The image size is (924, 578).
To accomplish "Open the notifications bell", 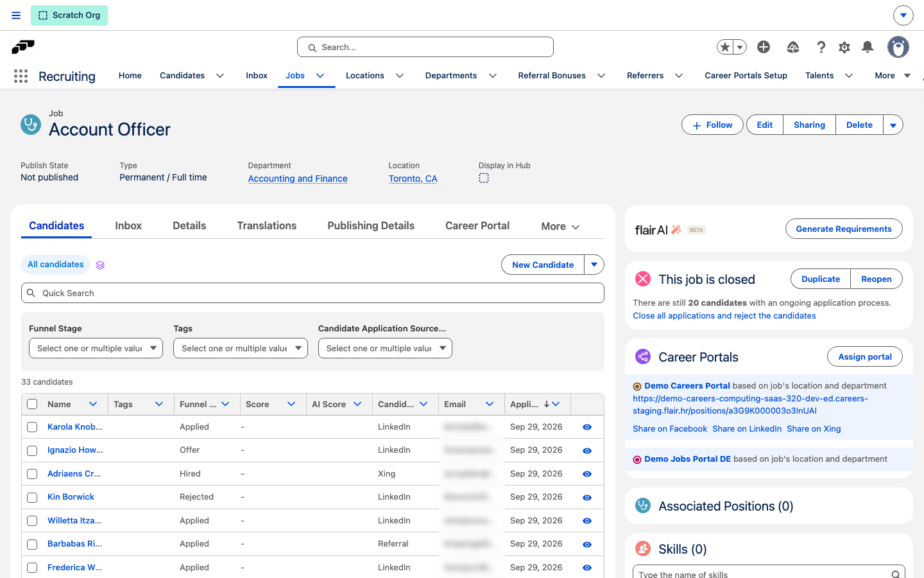I will pyautogui.click(x=868, y=47).
